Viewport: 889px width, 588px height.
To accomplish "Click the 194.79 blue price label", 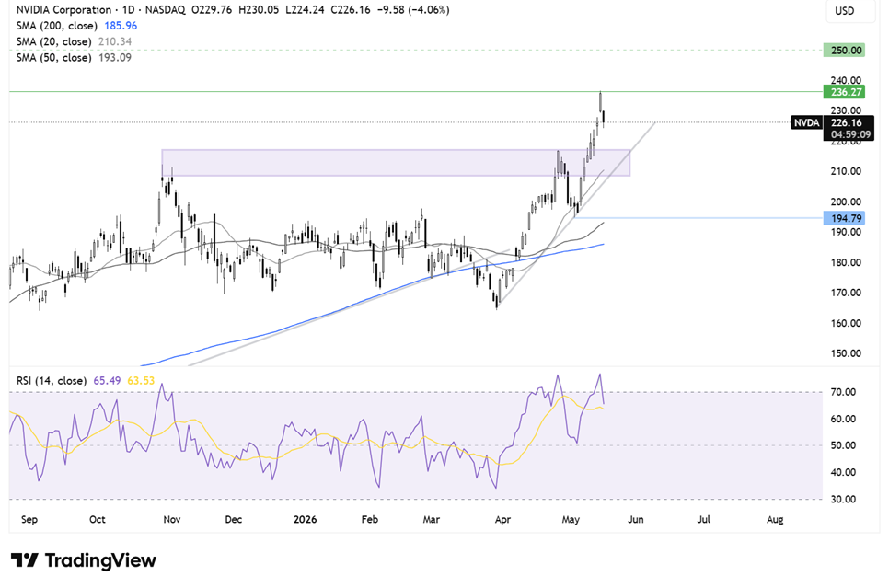I will pos(844,218).
